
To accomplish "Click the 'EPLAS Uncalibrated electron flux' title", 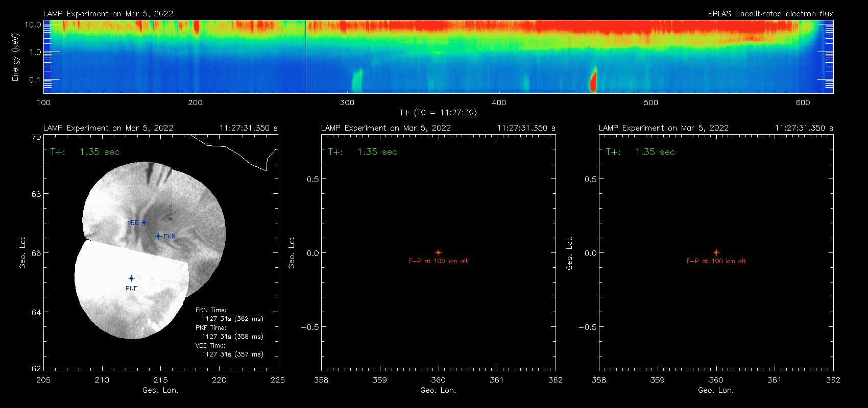I will coord(770,14).
